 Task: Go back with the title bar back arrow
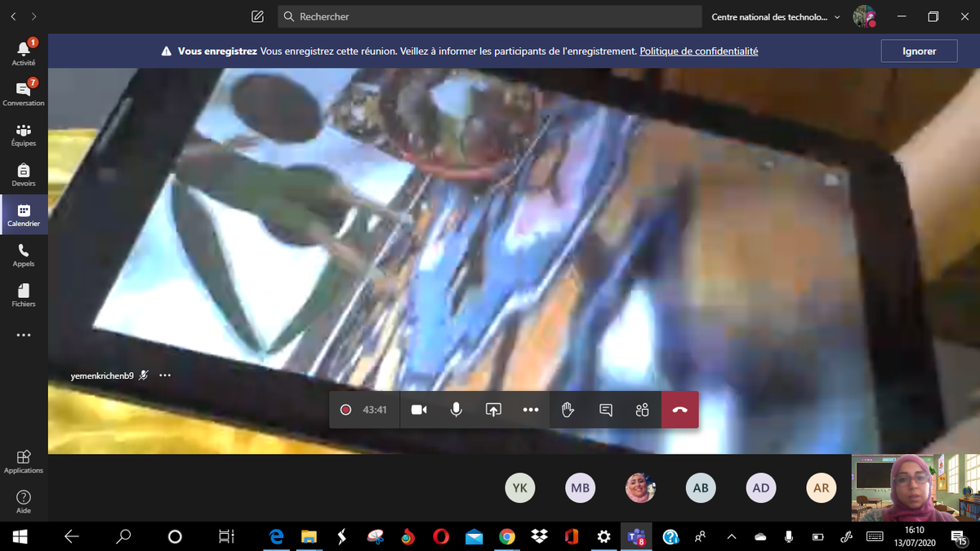tap(14, 16)
